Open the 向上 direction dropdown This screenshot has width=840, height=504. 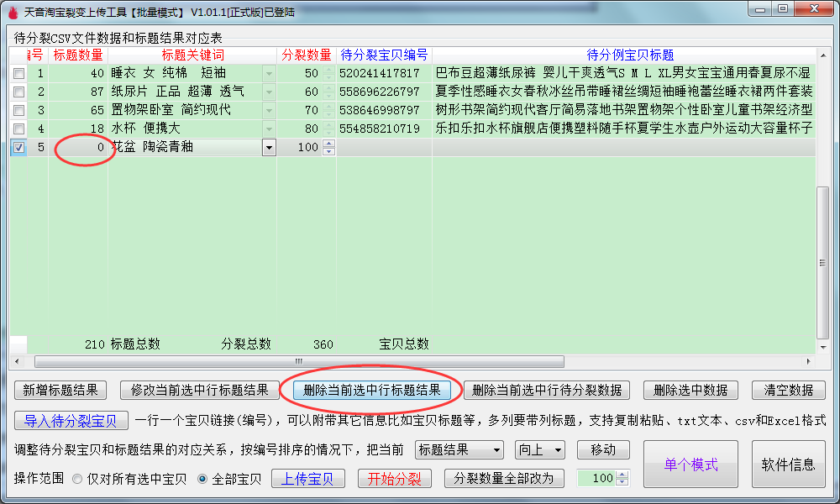point(558,450)
